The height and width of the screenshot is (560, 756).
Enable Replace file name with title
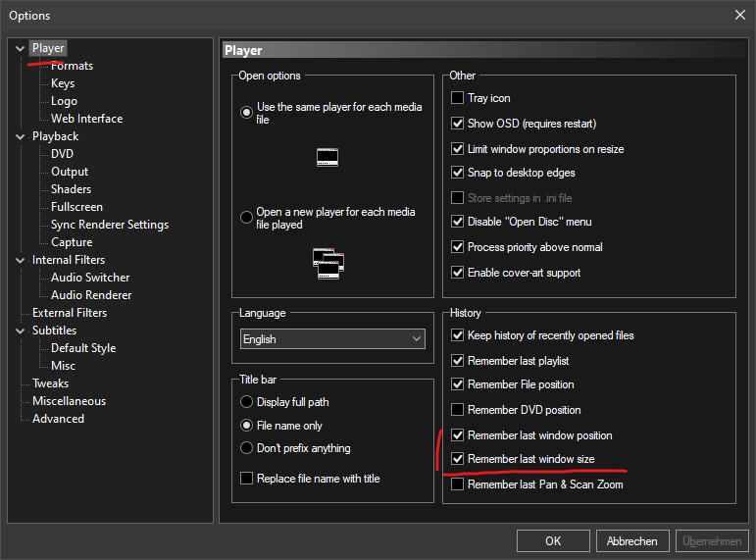246,478
